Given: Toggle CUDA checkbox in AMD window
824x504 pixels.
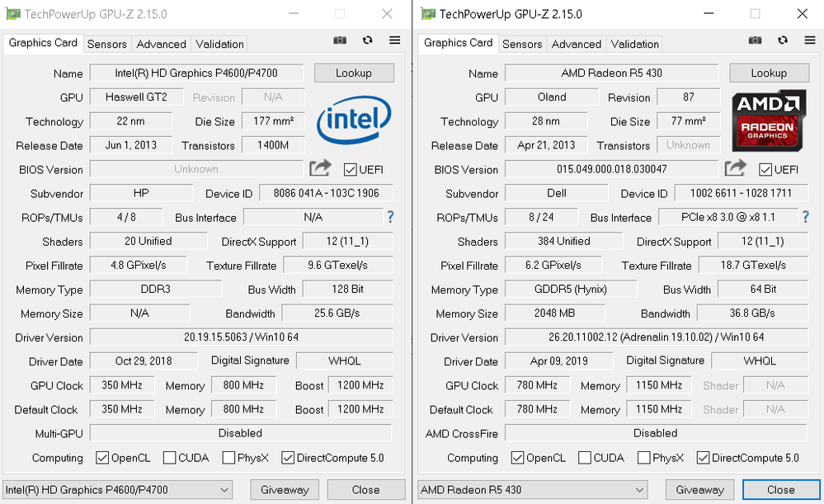Looking at the screenshot, I should [584, 458].
